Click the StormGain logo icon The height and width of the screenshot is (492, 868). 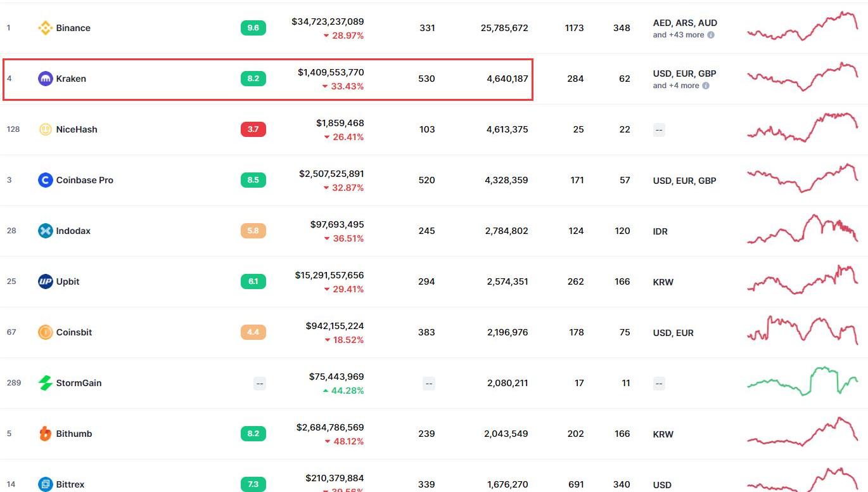(45, 383)
